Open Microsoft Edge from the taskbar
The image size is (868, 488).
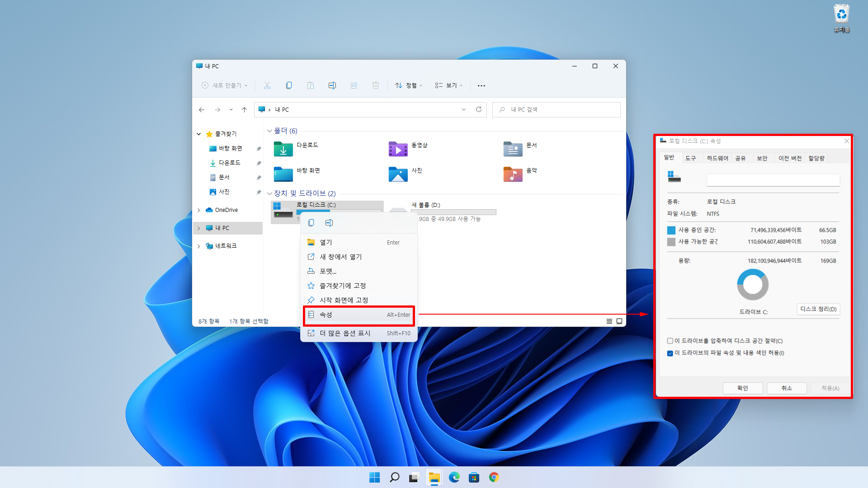coord(454,477)
